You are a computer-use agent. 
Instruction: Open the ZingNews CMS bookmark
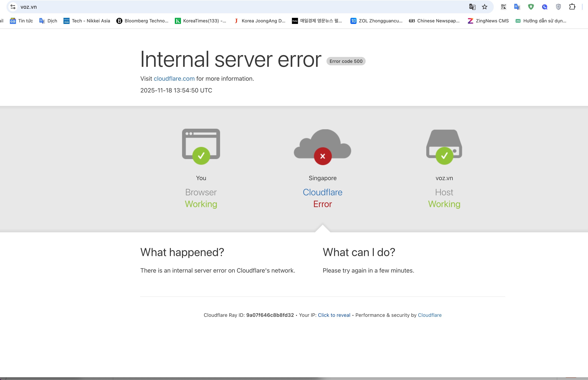tap(488, 21)
